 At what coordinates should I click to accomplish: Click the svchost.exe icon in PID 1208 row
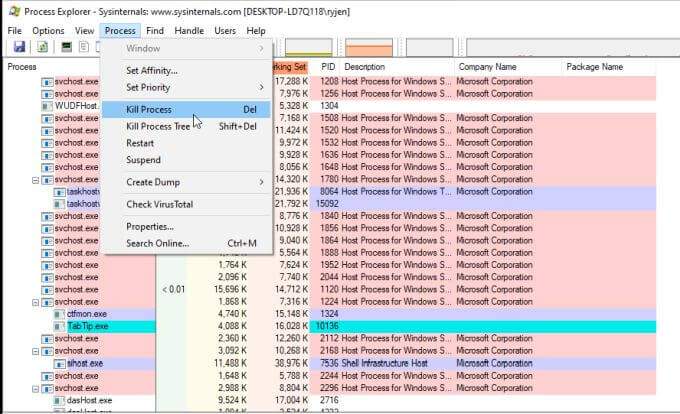click(47, 82)
